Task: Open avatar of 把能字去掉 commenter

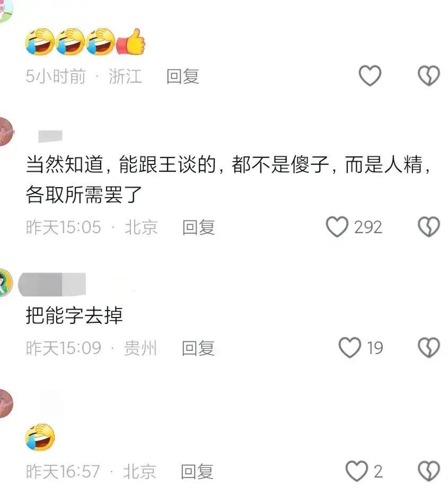Action: [x=5, y=283]
